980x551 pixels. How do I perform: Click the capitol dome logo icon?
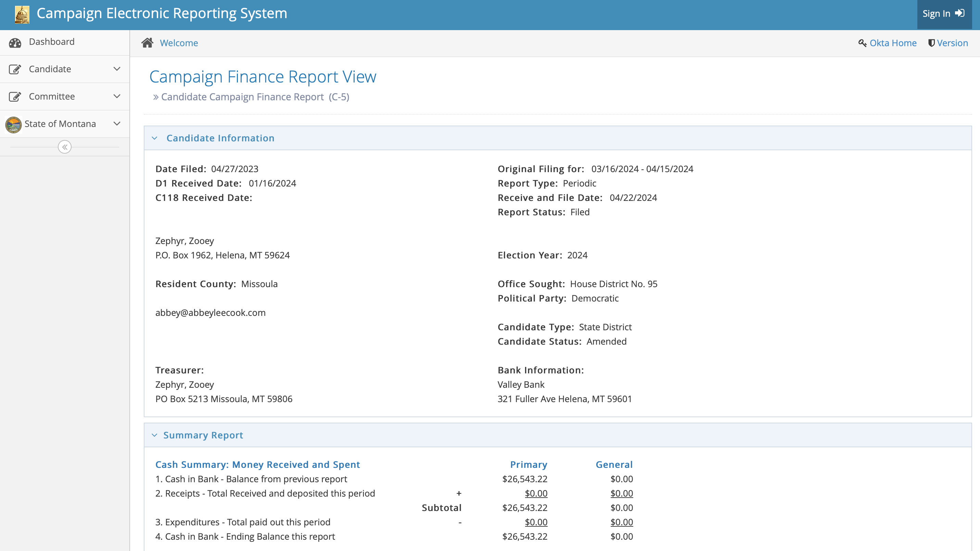(x=22, y=14)
